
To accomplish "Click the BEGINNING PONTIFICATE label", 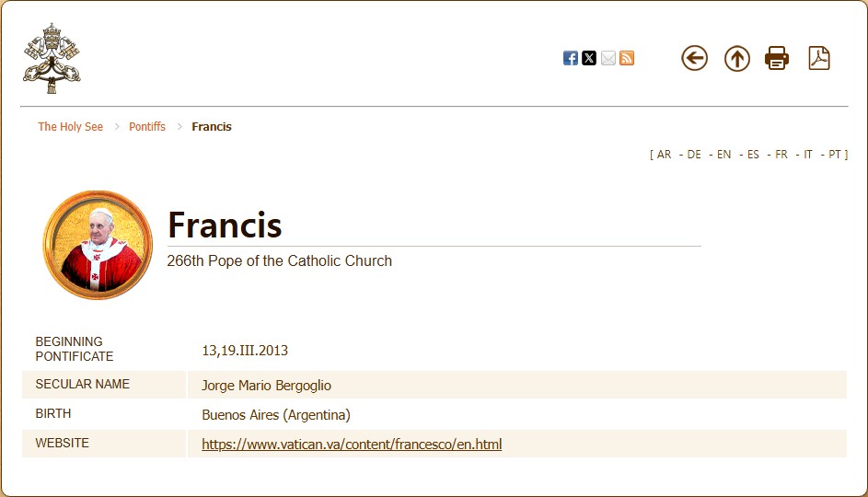I will coord(75,349).
